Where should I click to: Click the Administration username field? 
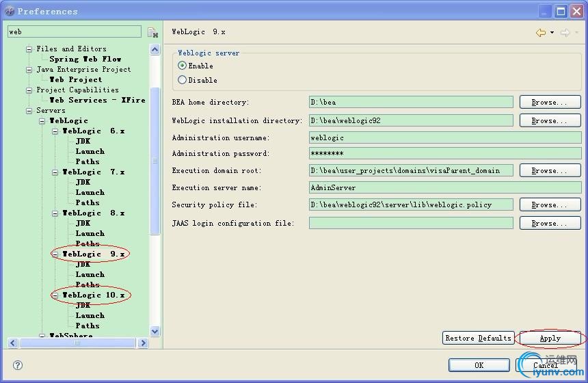pos(444,137)
